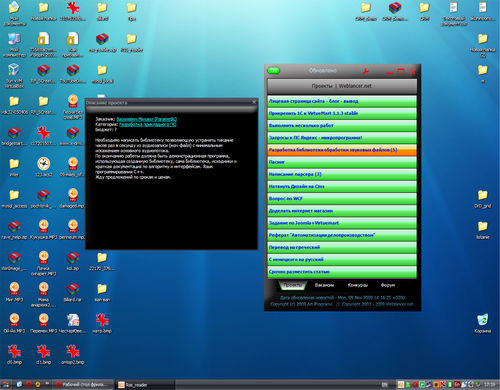Open the Rss_reader taskbar button

click(x=145, y=385)
